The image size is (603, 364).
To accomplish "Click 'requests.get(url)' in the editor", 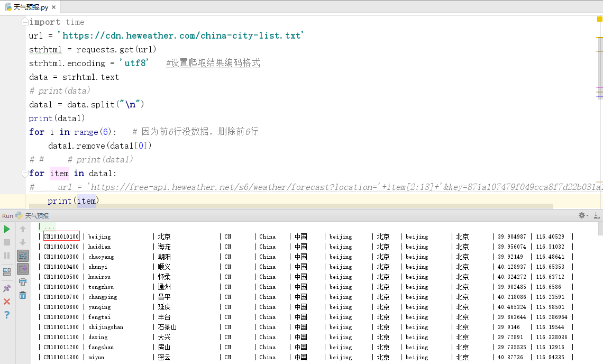I will (116, 49).
